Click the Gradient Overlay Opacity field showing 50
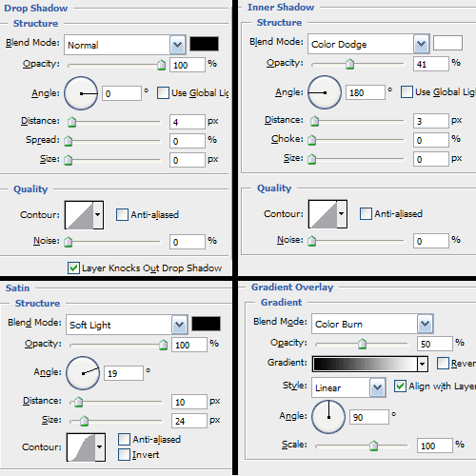The image size is (476, 476). [x=435, y=344]
